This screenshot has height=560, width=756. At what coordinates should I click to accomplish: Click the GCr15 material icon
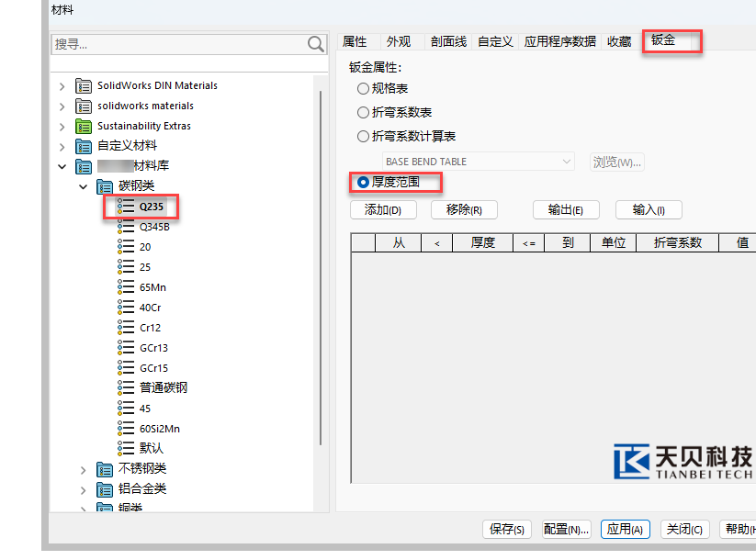pos(126,368)
